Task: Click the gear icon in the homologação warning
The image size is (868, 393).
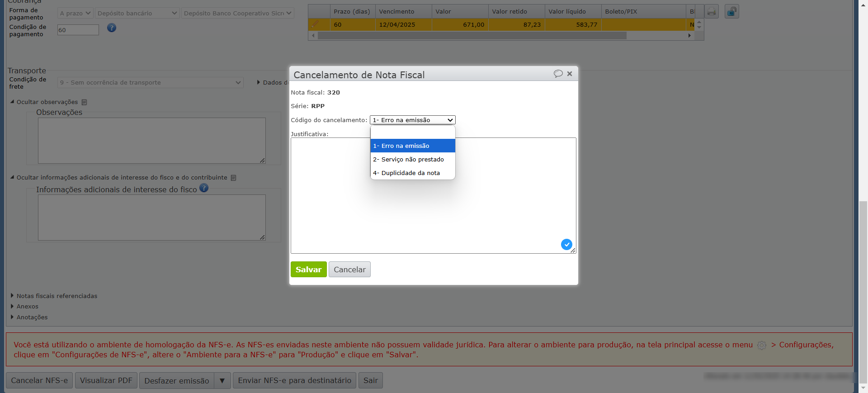Action: click(762, 345)
